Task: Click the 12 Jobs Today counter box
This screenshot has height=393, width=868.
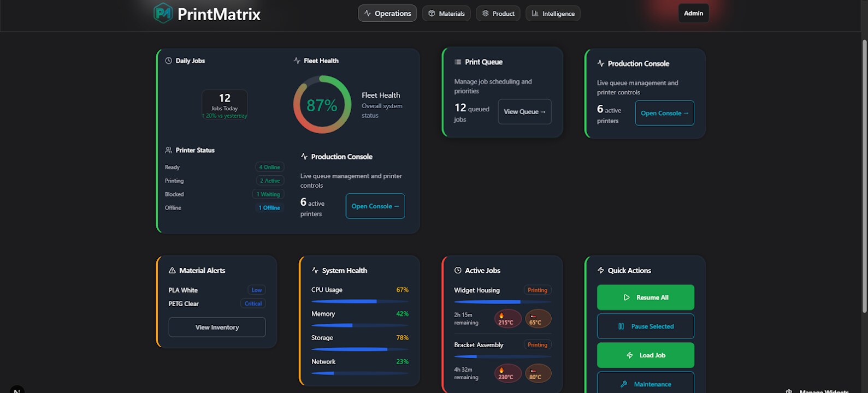Action: click(225, 105)
